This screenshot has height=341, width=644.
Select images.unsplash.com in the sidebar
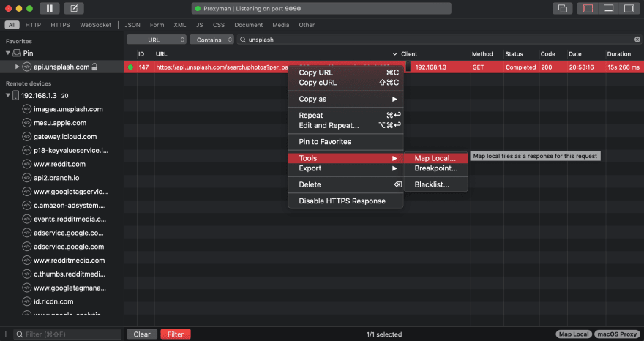[68, 109]
